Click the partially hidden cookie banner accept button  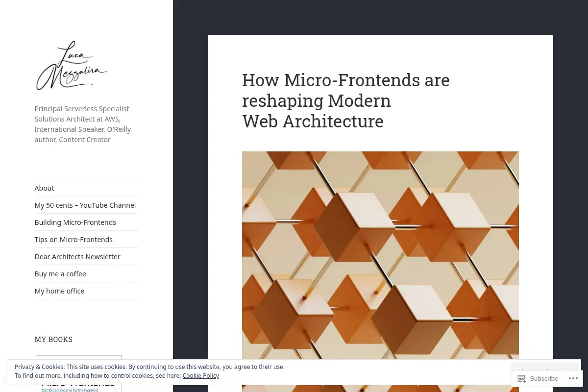[x=544, y=367]
